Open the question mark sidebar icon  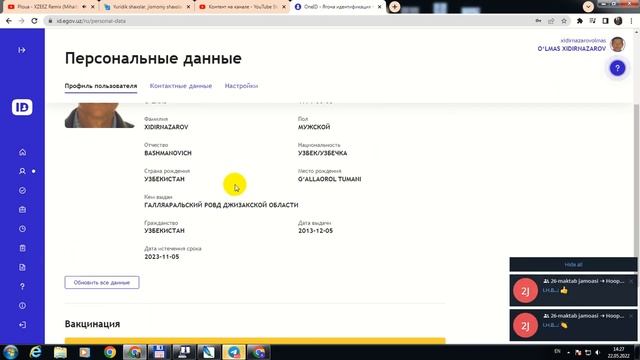(22, 287)
